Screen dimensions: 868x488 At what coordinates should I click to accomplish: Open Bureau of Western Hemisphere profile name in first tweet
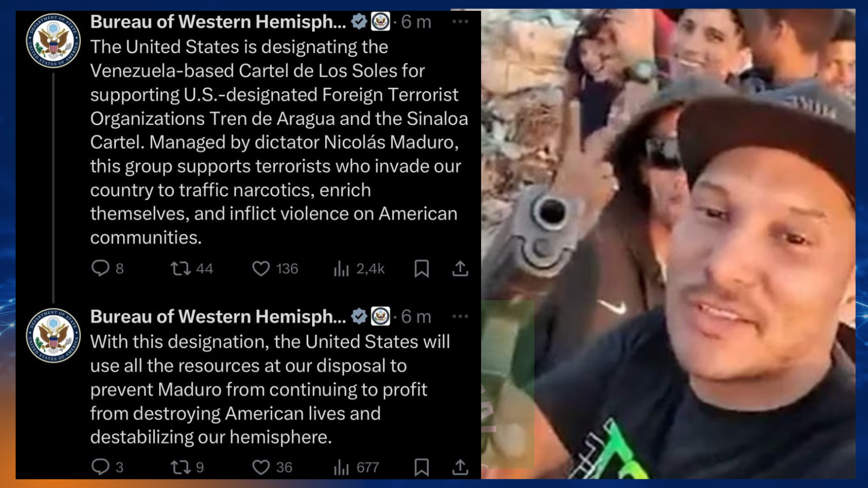[x=218, y=22]
